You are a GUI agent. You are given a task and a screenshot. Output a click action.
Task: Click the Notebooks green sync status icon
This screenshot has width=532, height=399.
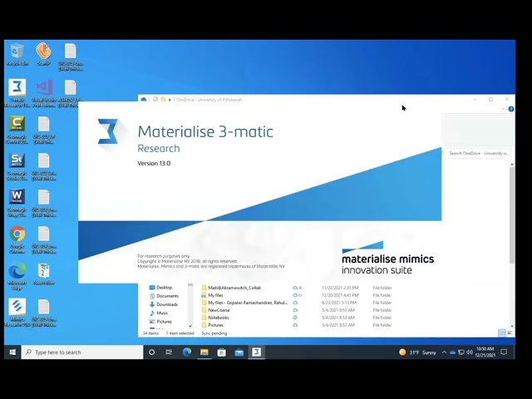295,318
